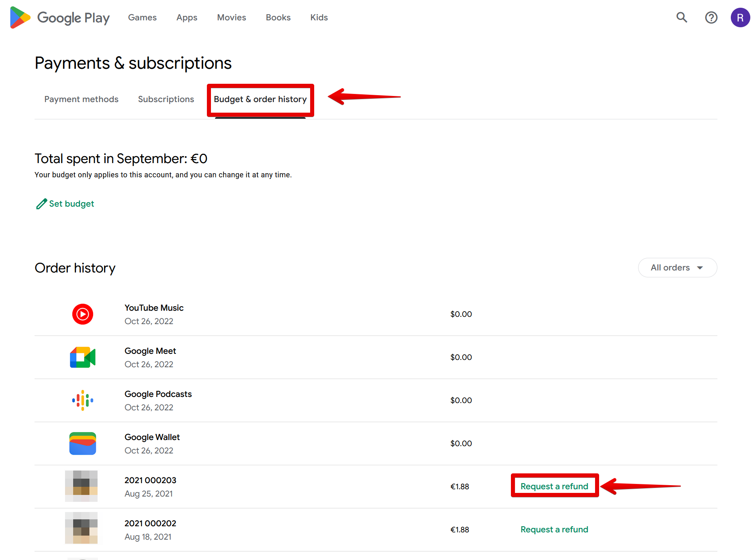Select the Google Podcasts order title

tap(158, 394)
